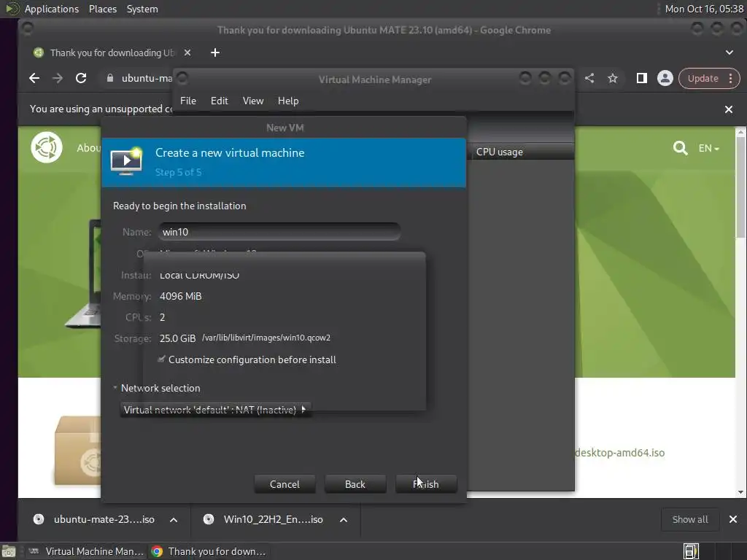
Task: Click the workspace switcher icon in bottom panel
Action: 691,551
